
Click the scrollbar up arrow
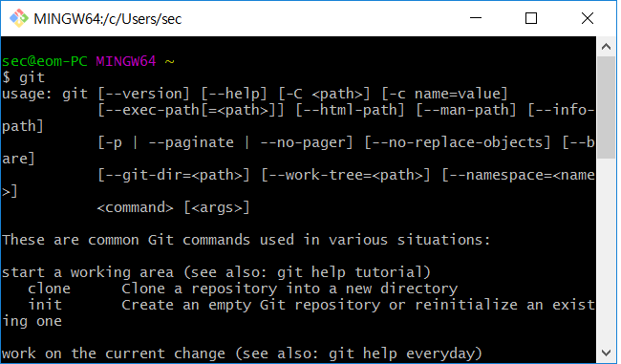pos(606,47)
